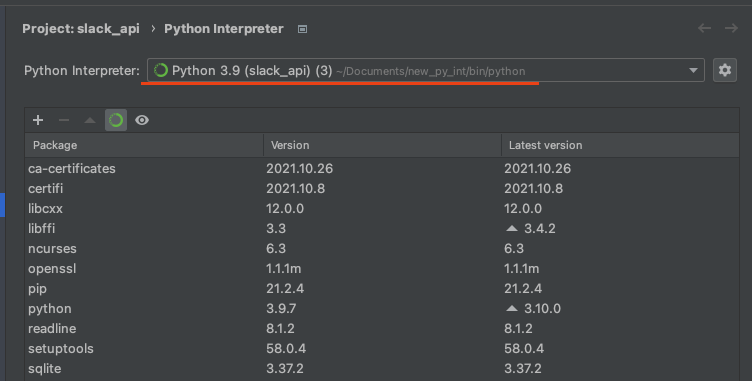The height and width of the screenshot is (381, 752).
Task: Click the back navigation arrow
Action: tap(704, 28)
